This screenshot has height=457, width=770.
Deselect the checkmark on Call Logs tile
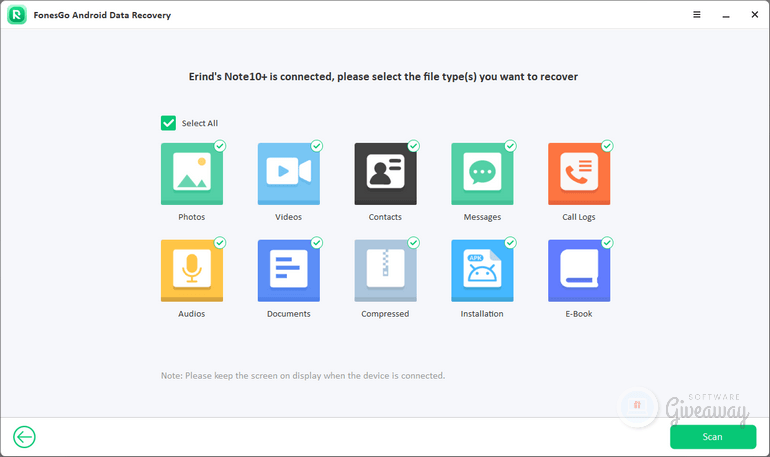tap(607, 146)
